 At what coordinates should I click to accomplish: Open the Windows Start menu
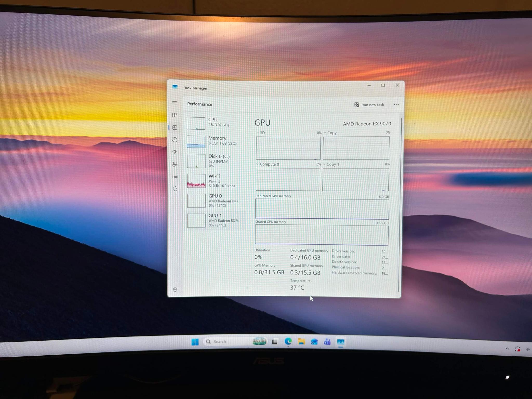click(x=195, y=342)
